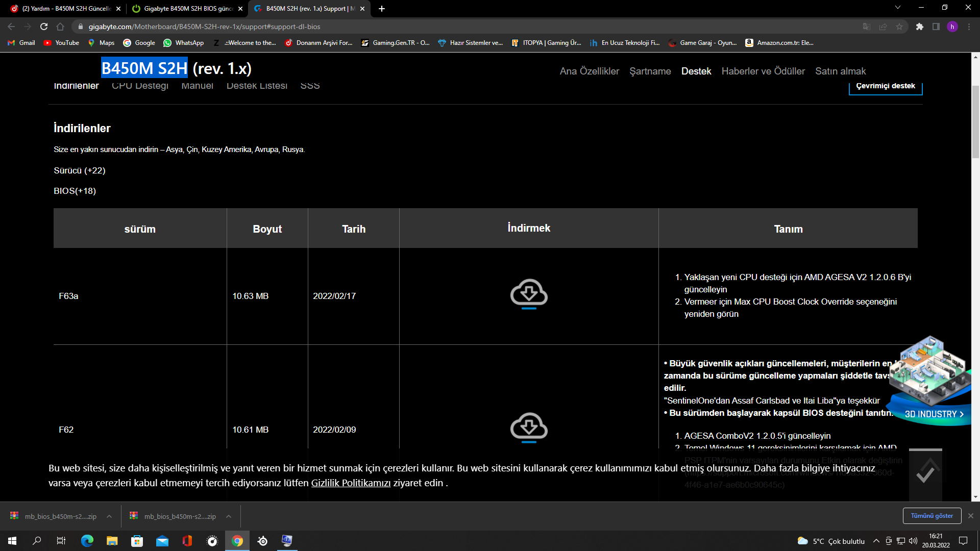
Task: Show hidden system tray icons
Action: 876,541
